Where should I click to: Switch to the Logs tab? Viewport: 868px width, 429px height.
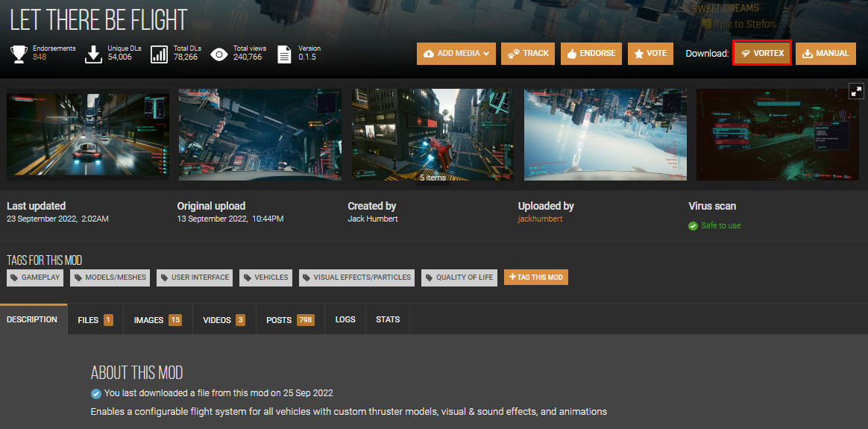point(345,320)
